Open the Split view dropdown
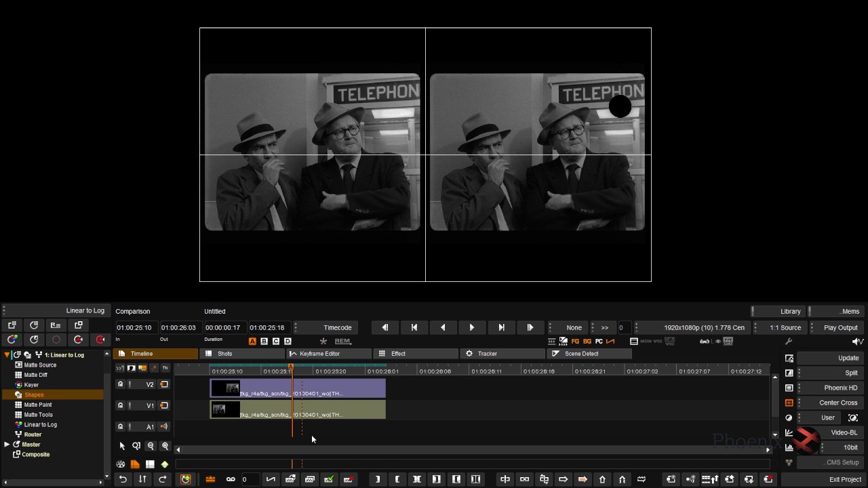The image size is (868, 488). [x=831, y=373]
